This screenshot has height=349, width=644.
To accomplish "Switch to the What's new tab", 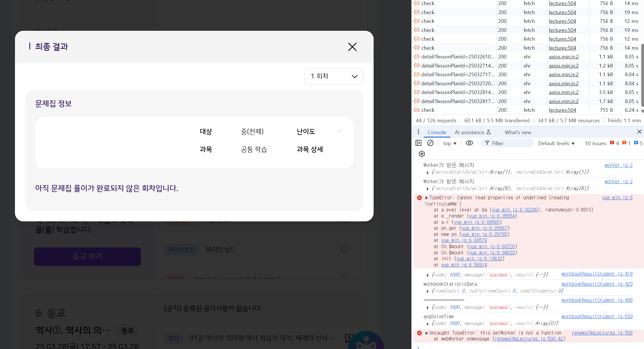I will [518, 132].
